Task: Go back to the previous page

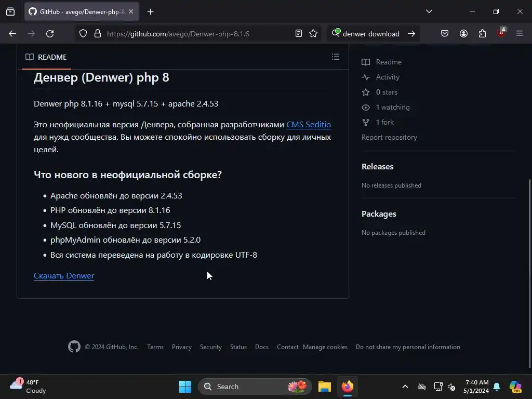Action: click(12, 34)
